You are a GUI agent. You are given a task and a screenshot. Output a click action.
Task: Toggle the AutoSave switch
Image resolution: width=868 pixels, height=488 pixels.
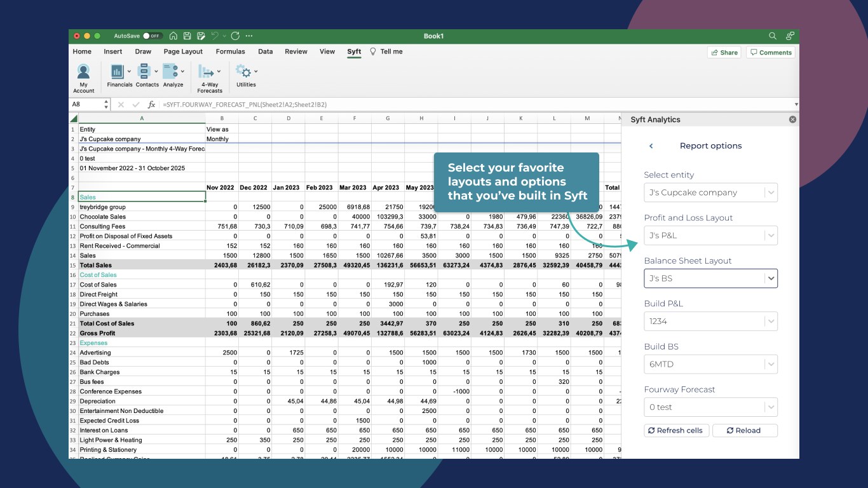pos(153,36)
